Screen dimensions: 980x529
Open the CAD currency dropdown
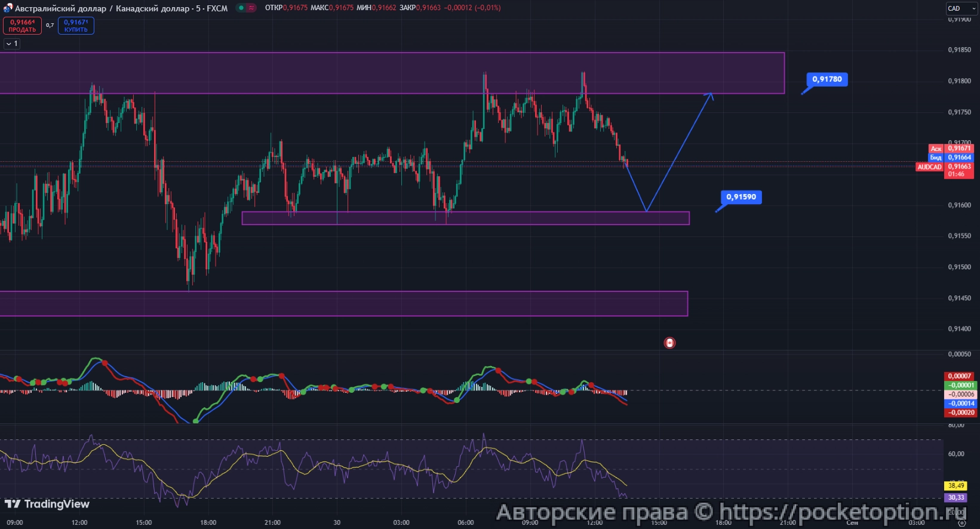click(x=960, y=8)
